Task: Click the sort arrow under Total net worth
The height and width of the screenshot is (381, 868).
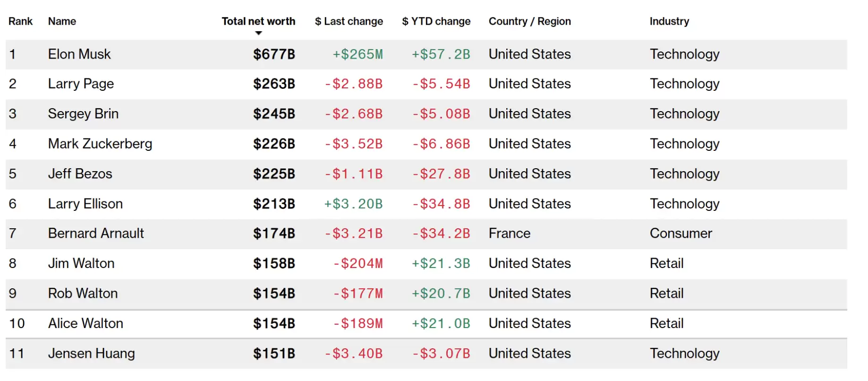Action: pos(258,33)
